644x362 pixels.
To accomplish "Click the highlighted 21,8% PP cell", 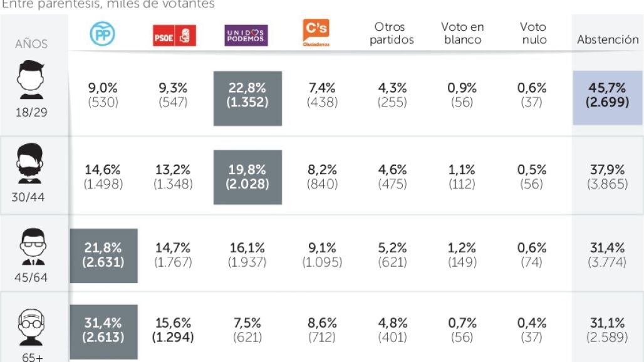I will pos(103,256).
